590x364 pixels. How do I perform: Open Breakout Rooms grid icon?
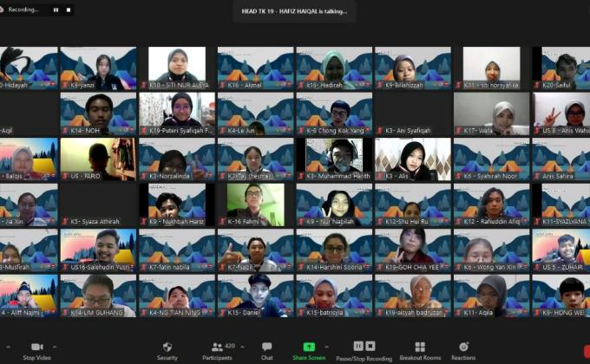point(420,347)
